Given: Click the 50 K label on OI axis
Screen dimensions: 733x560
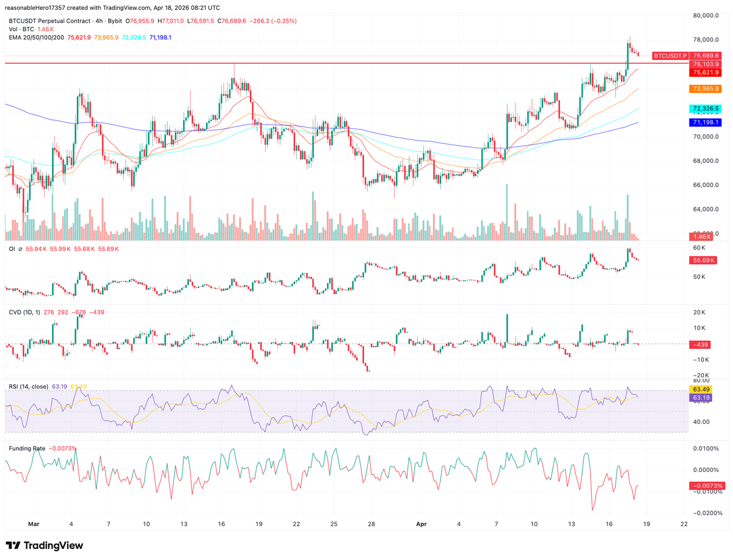Looking at the screenshot, I should pos(699,277).
